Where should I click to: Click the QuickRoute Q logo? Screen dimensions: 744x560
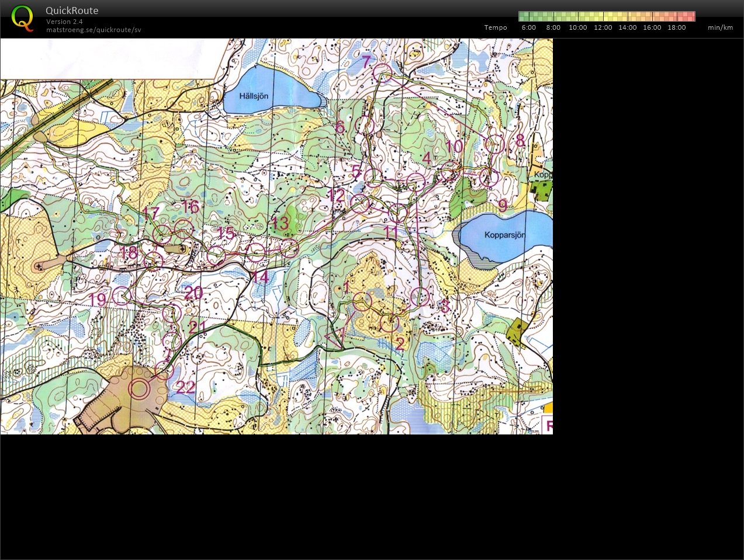[22, 18]
